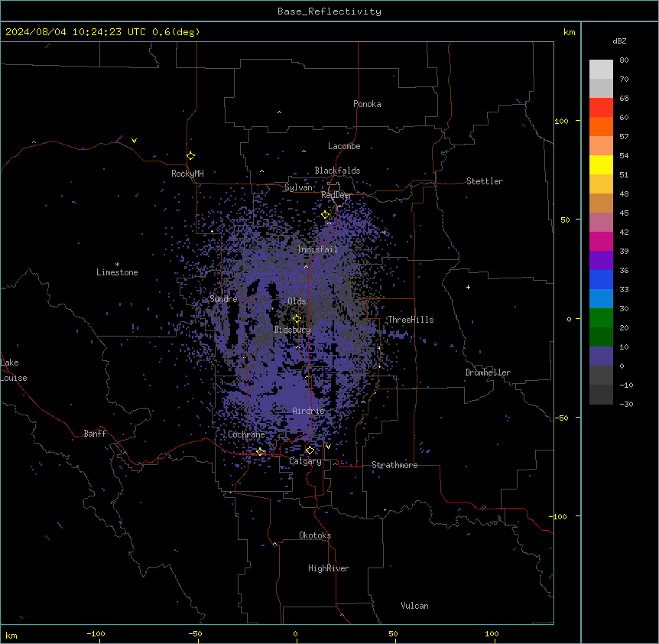Click the 100 tick label on bottom axis
The height and width of the screenshot is (644, 659).
pos(492,633)
